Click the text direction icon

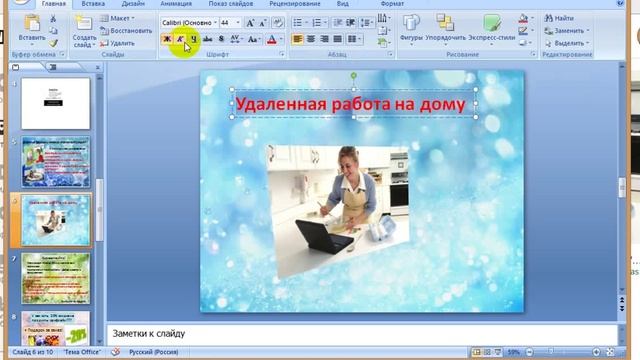pyautogui.click(x=383, y=18)
